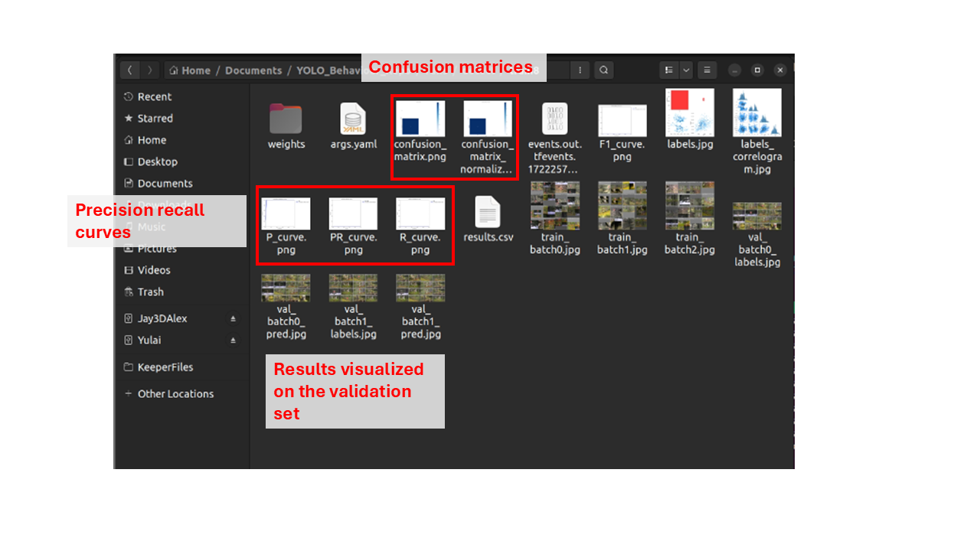The width and height of the screenshot is (980, 551).
Task: Select the PR_curve.png thumbnail
Action: click(353, 214)
